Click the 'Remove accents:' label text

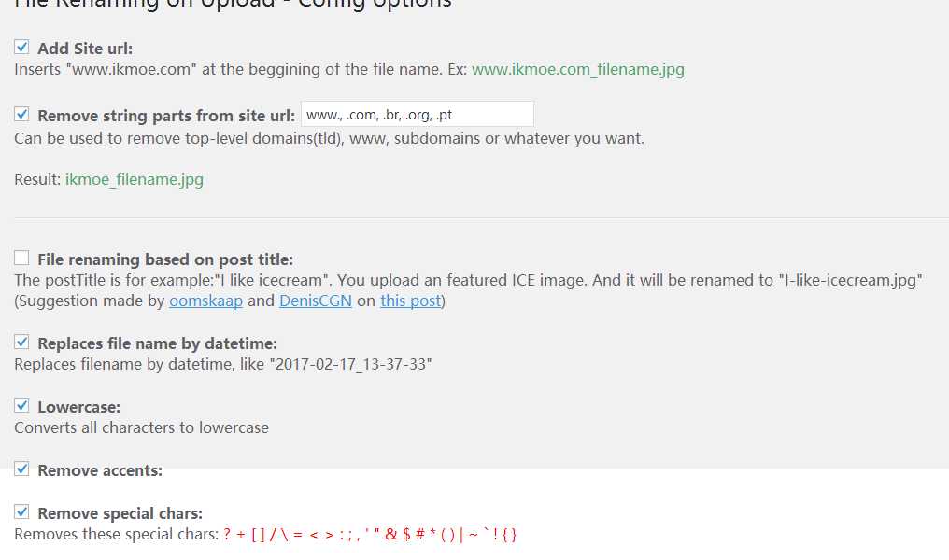[100, 470]
